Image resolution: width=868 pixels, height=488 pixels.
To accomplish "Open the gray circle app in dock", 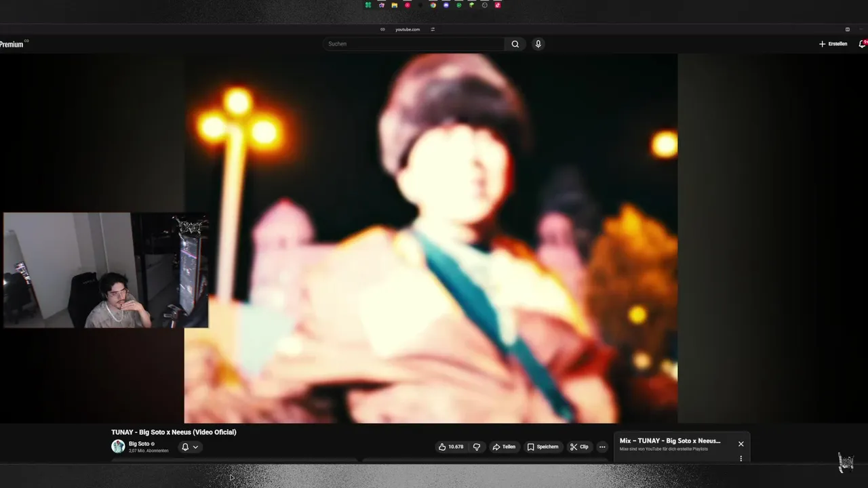I will tap(485, 5).
